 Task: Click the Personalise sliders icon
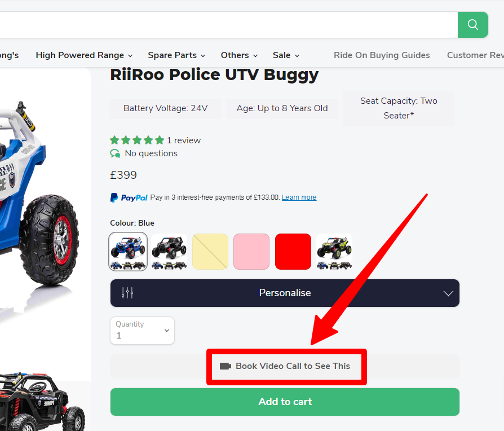[127, 293]
